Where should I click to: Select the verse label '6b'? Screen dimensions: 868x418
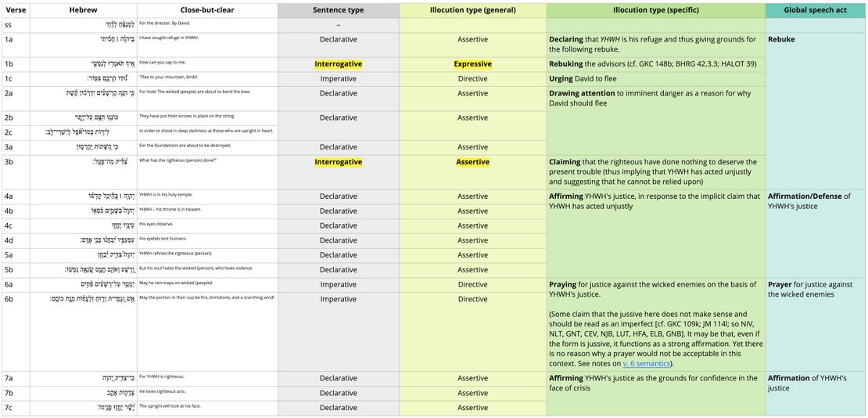[9, 299]
